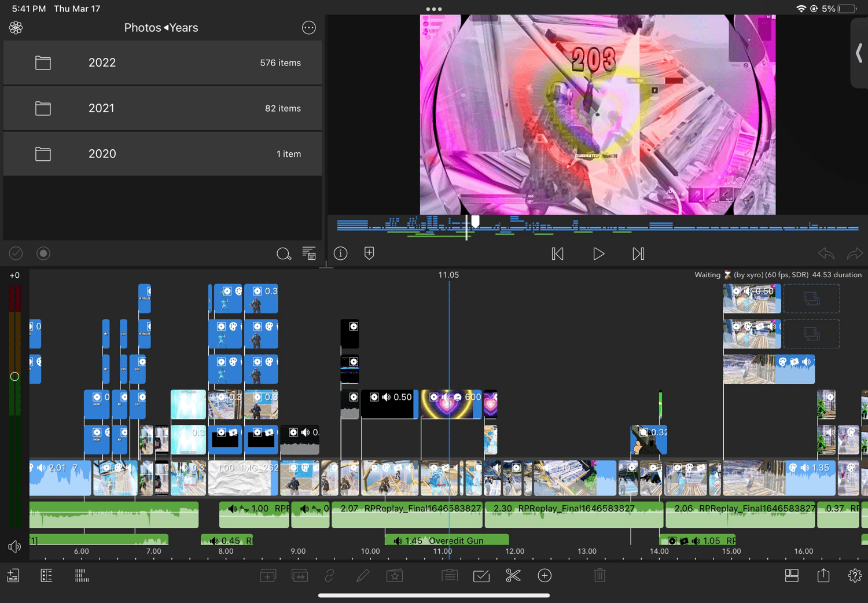
Task: Split clip with the scissors tool
Action: point(513,576)
